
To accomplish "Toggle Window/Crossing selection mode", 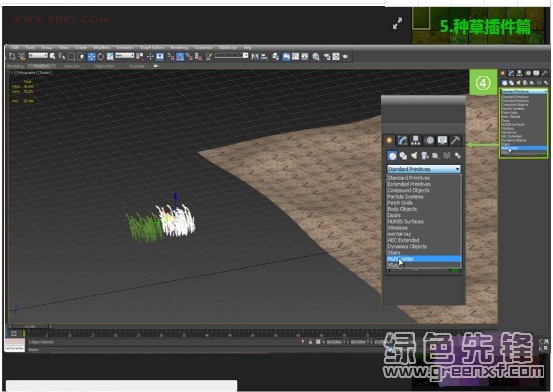I will [x=81, y=56].
